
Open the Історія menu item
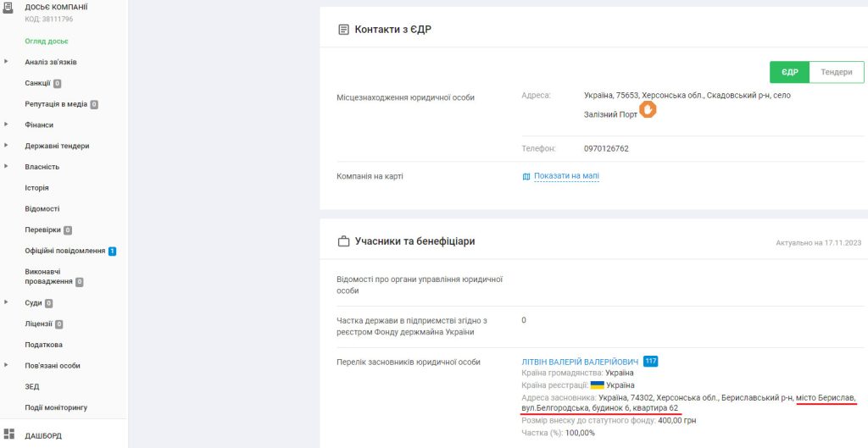click(x=36, y=188)
